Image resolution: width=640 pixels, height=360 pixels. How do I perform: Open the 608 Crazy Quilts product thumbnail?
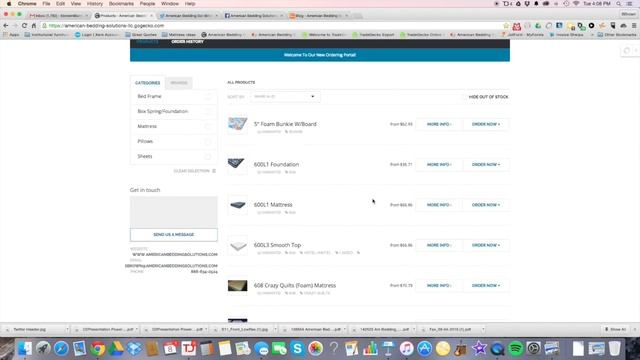point(238,286)
